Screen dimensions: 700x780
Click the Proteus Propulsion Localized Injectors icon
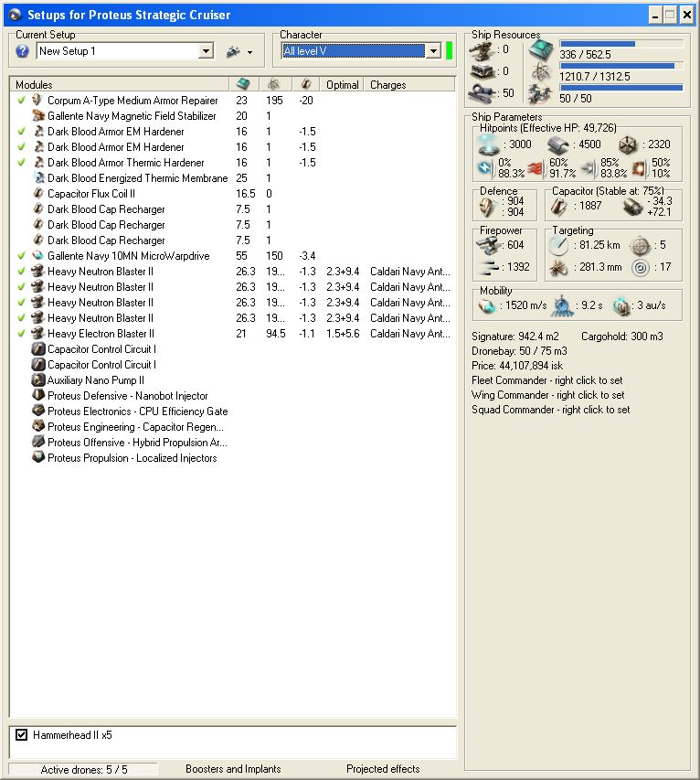tap(37, 457)
